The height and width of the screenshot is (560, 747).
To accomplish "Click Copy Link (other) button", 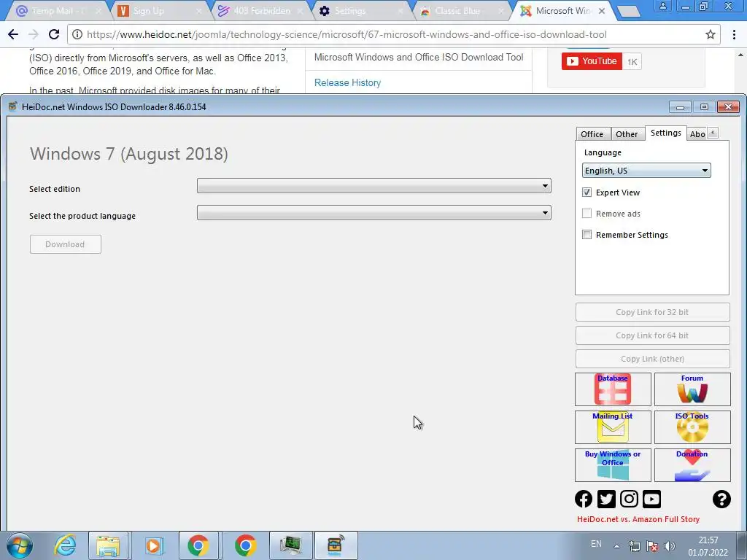I will point(652,359).
